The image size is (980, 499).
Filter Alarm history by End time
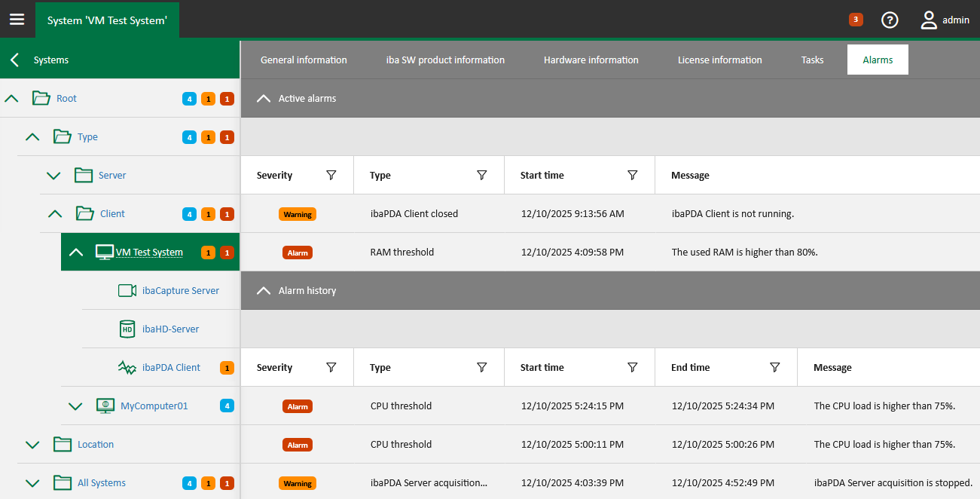[x=774, y=367]
